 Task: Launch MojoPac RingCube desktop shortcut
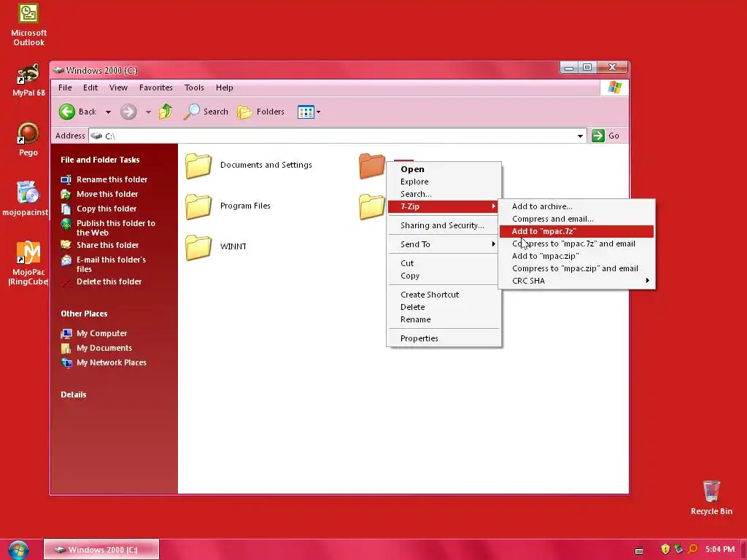(x=28, y=263)
